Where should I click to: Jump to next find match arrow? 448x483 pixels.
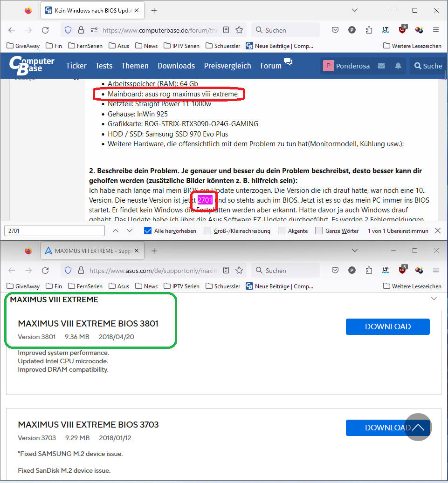pos(130,231)
